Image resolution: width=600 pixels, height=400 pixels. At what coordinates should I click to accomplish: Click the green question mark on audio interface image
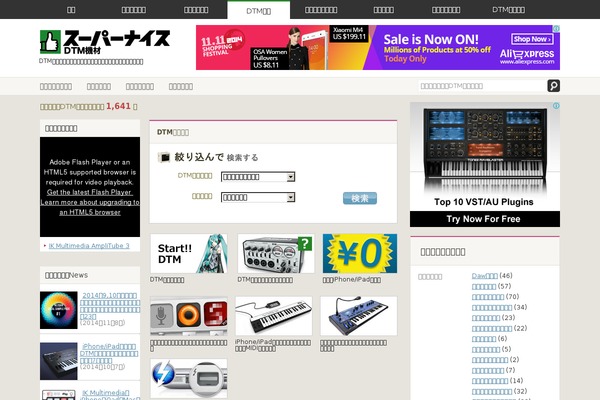tap(305, 243)
